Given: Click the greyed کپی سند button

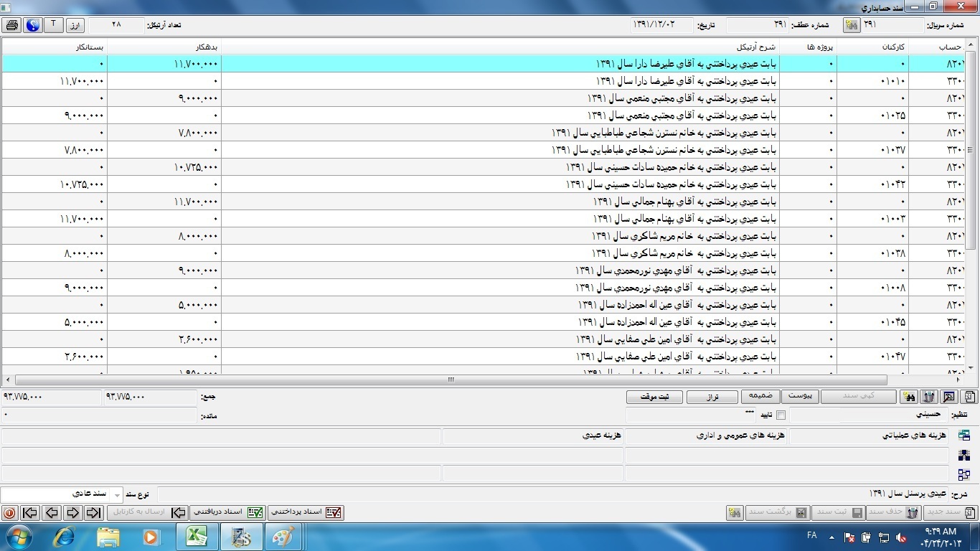Looking at the screenshot, I should click(859, 396).
